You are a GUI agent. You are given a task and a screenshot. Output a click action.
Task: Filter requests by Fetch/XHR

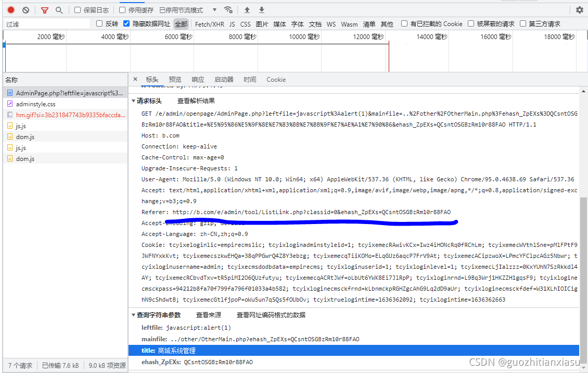click(x=210, y=24)
